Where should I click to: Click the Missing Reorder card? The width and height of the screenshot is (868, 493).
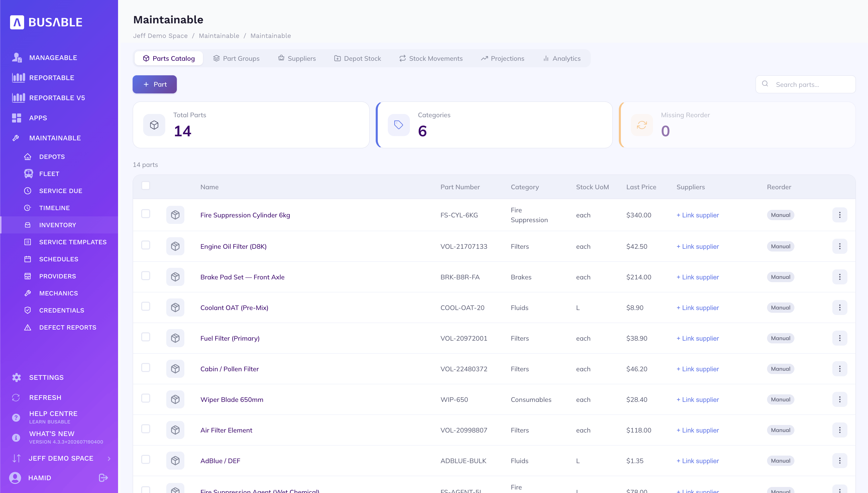(x=737, y=125)
